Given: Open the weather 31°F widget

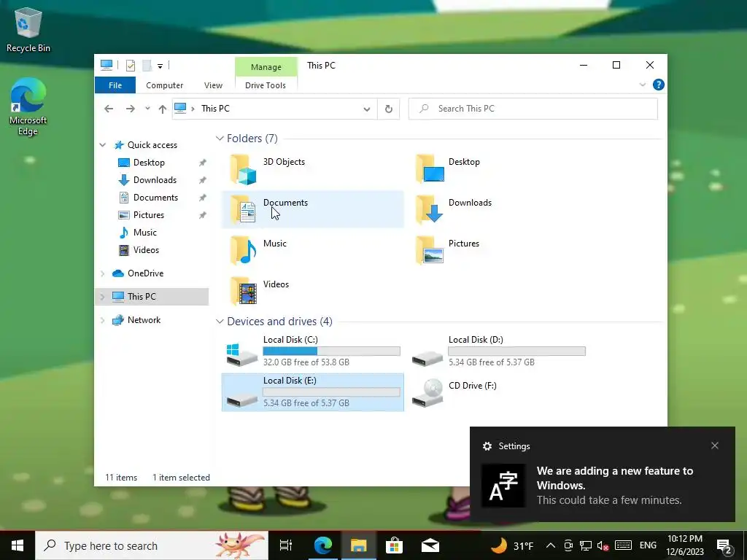Looking at the screenshot, I should click(512, 545).
